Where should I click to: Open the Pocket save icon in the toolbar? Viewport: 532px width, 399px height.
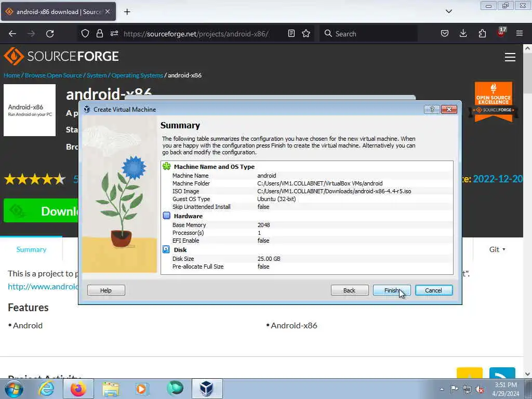[445, 34]
